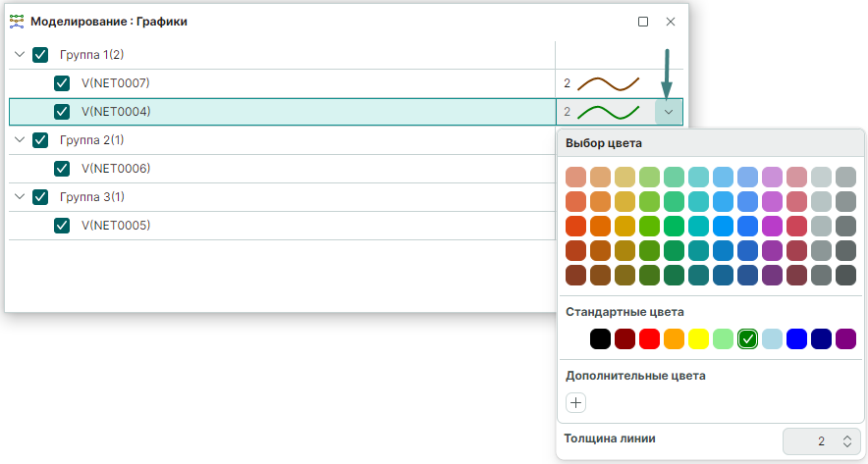868x464 pixels.
Task: Open color dropdown arrow for V(NET0004)
Action: coord(669,112)
